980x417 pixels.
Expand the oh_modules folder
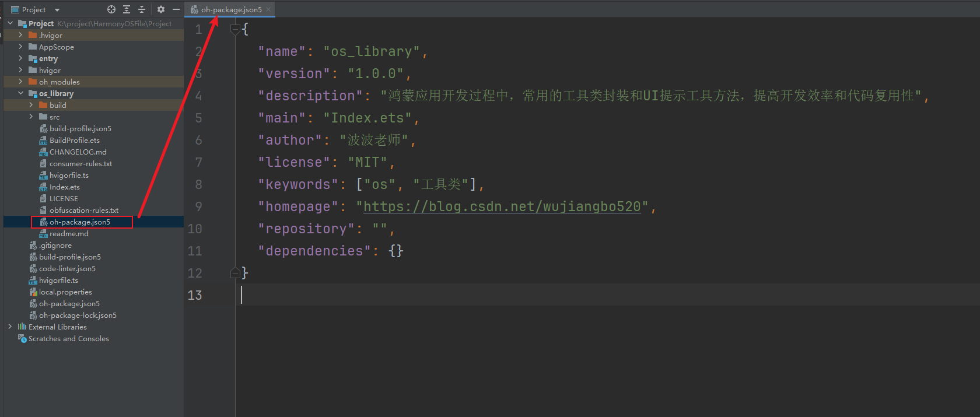[21, 82]
